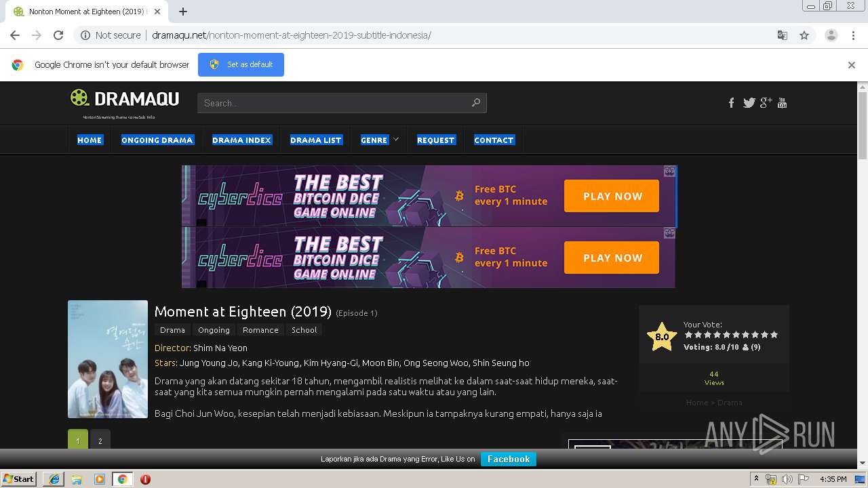
Task: Open Chrome profile avatar
Action: [831, 35]
